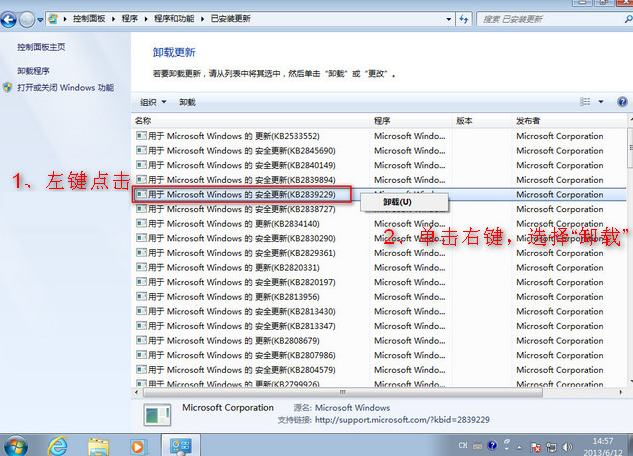This screenshot has height=456, width=633.
Task: Sort by the 版本 column header
Action: (482, 121)
